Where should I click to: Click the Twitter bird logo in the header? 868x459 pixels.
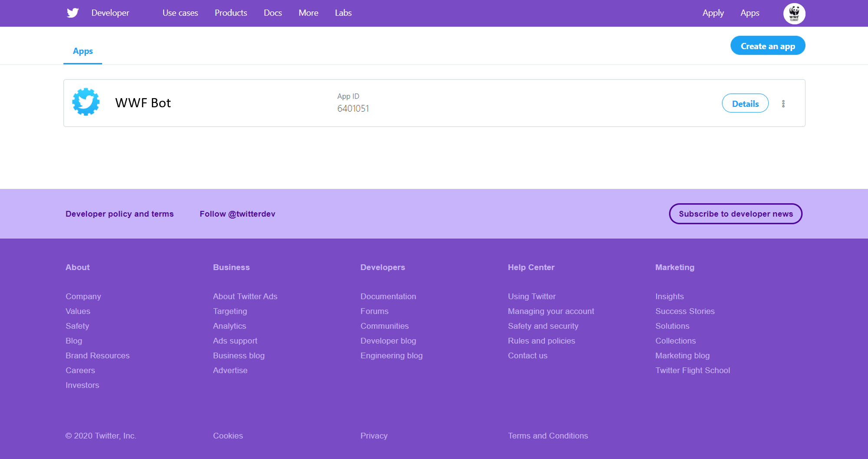click(72, 13)
